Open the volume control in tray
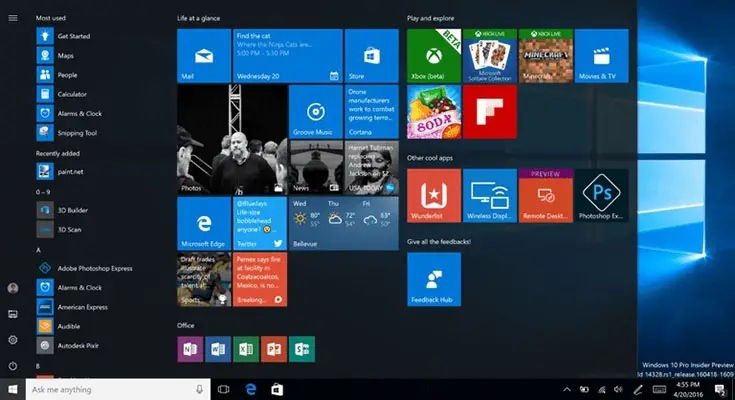 pos(618,389)
